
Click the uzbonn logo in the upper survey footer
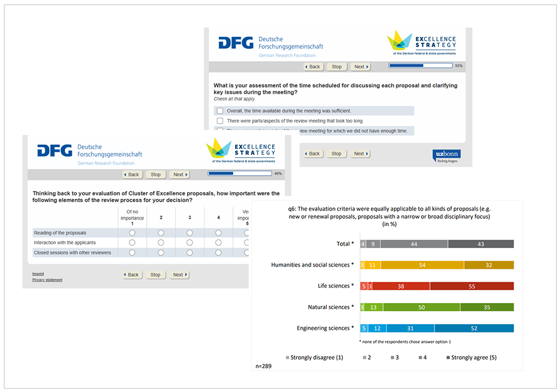point(446,155)
